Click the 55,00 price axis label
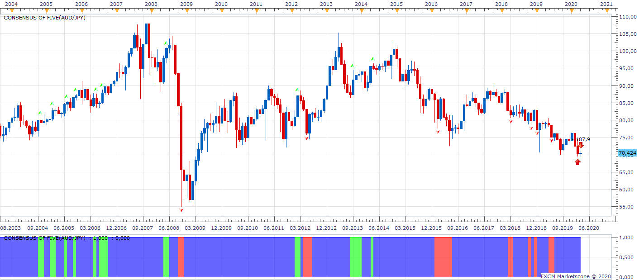Viewport: 644px width, 280px height. click(627, 207)
